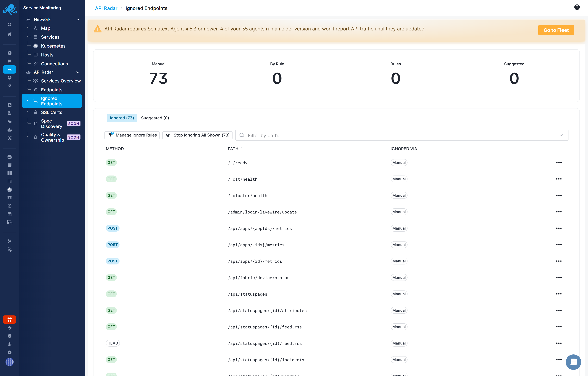Follow the API Radar breadcrumb link
This screenshot has width=588, height=376.
tap(106, 8)
